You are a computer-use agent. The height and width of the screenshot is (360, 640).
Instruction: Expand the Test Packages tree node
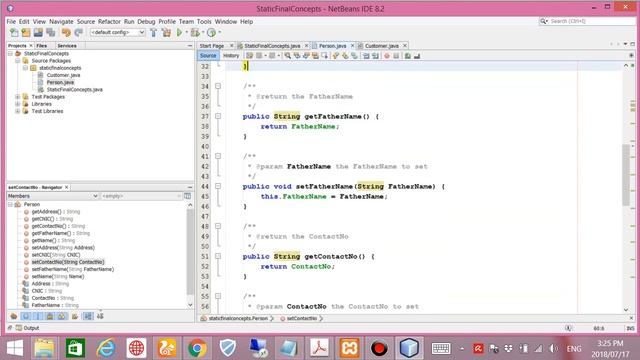tap(18, 97)
